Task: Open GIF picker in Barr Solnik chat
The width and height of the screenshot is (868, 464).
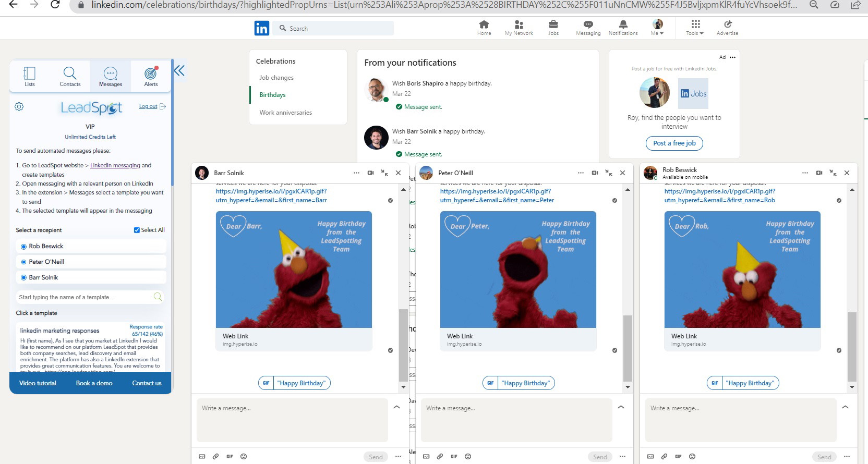Action: pyautogui.click(x=230, y=457)
